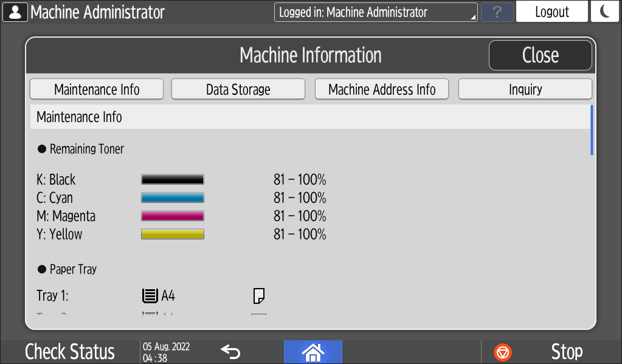
Task: Click the cyan toner level bar
Action: [x=173, y=197]
